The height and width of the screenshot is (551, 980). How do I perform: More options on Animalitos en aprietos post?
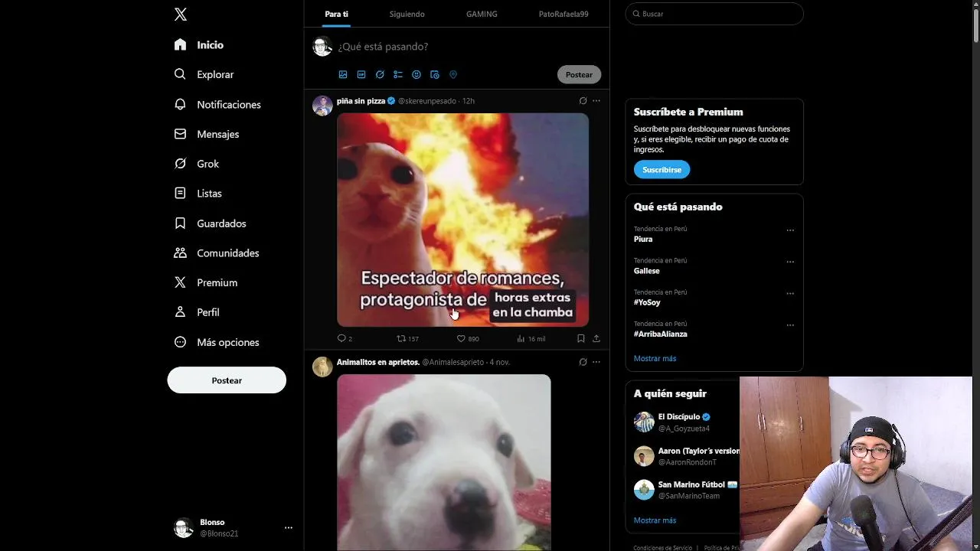point(596,362)
